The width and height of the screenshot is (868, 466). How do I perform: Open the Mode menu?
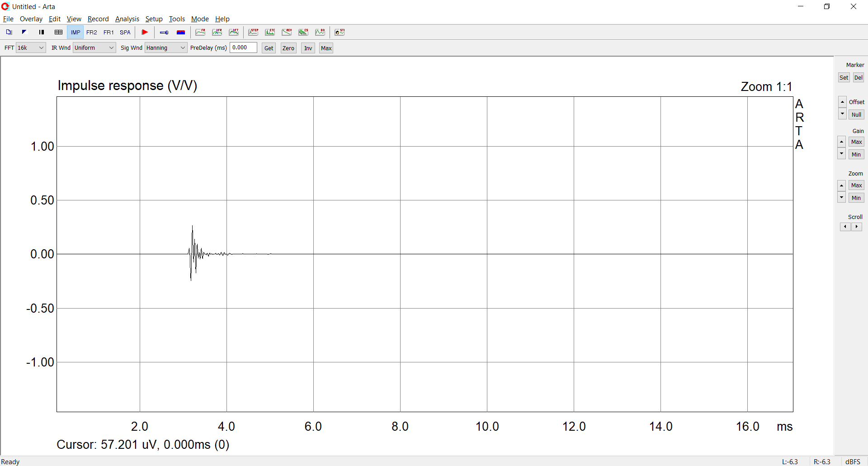coord(200,19)
